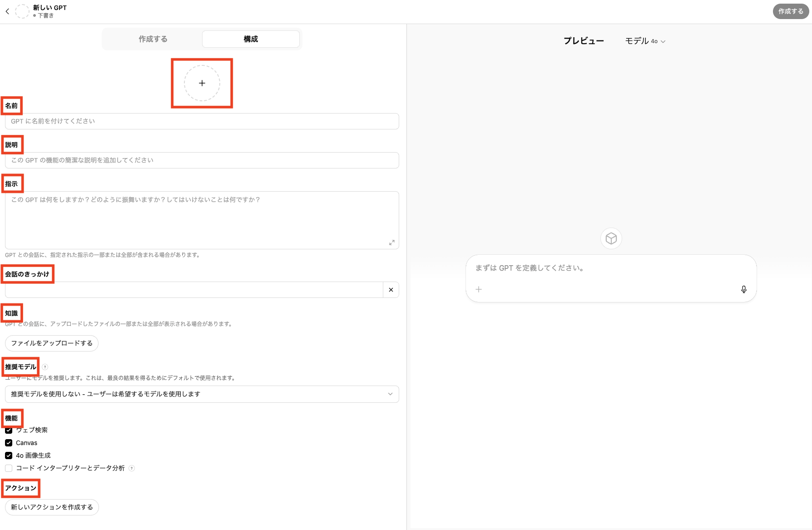Remove the conversation starter with the X
Viewport: 812px width, 530px height.
click(391, 290)
